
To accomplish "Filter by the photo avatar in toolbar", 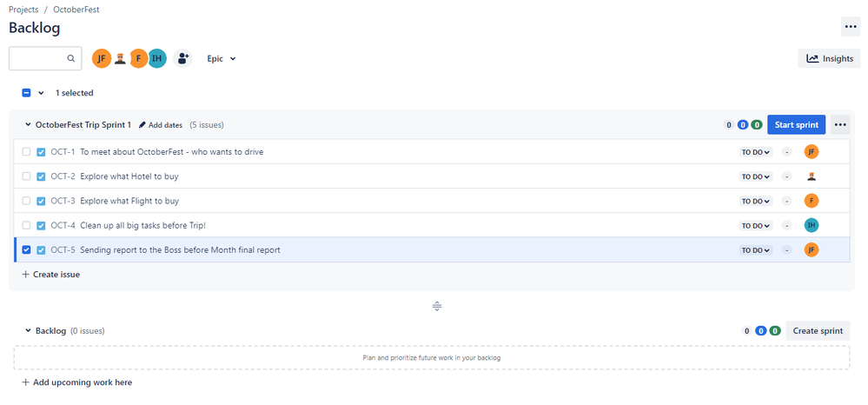I will click(120, 58).
